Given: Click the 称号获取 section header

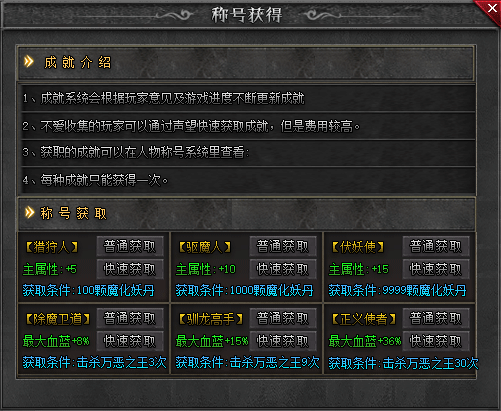Looking at the screenshot, I should (246, 214).
